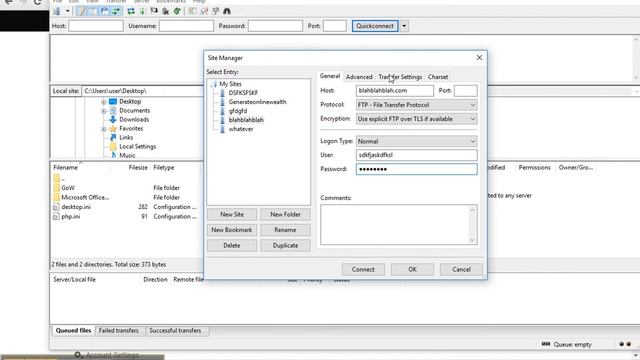640x360 pixels.
Task: Toggle the directory comparison icon
Action: 204,11
